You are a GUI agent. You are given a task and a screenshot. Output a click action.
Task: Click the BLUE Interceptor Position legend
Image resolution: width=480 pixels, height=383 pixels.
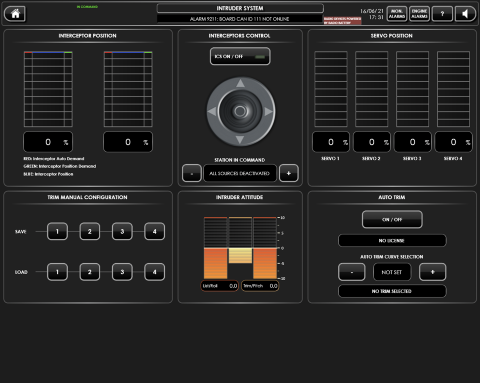click(x=48, y=174)
